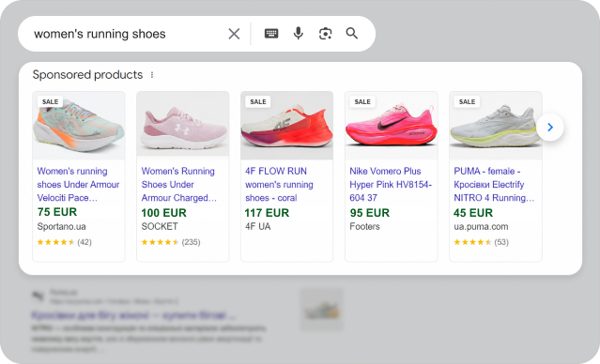
Task: Open the Under Armour Velociti Pace shoe image
Action: [79, 126]
